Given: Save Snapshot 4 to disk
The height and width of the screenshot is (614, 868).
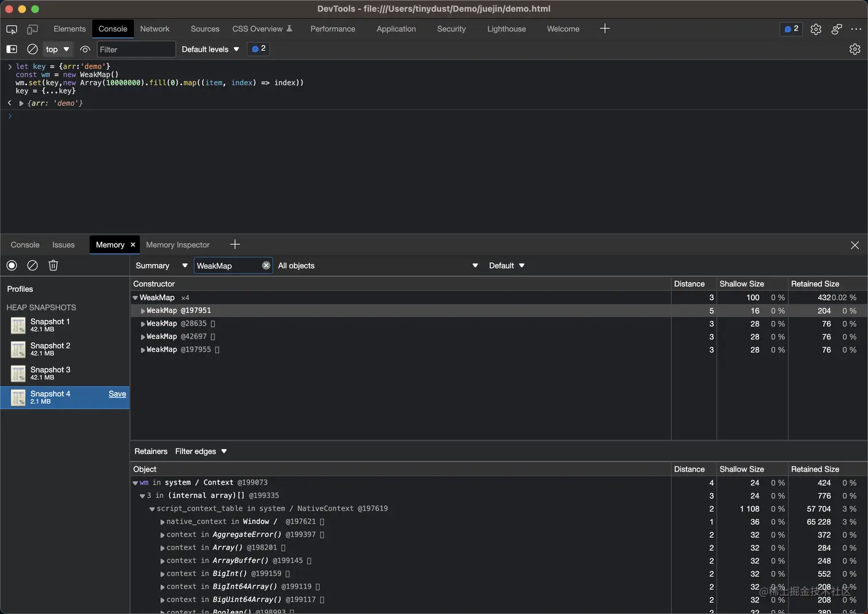Looking at the screenshot, I should pos(117,394).
